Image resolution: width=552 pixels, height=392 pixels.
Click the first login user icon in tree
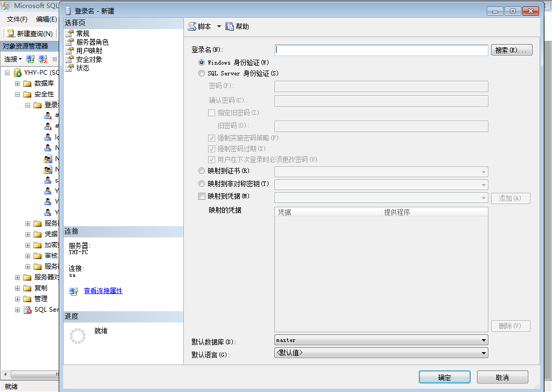(48, 116)
